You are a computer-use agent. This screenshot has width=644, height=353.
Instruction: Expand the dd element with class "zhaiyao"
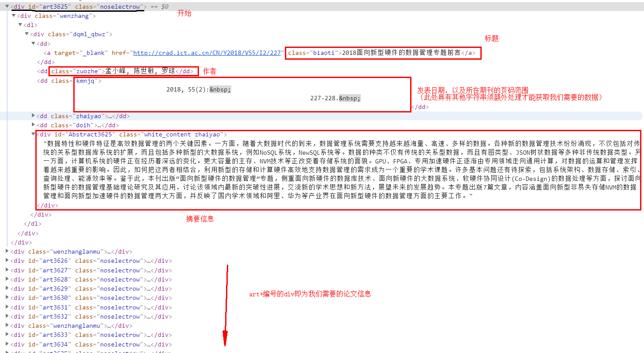[x=34, y=116]
